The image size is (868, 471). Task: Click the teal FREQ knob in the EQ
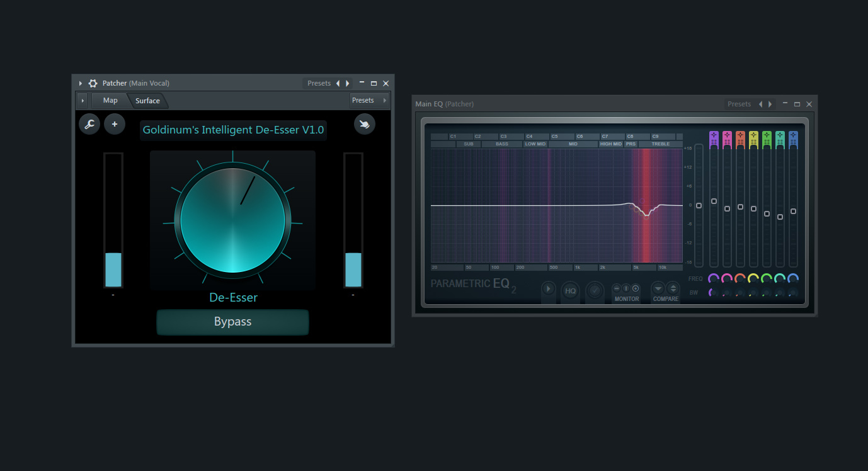(x=780, y=278)
